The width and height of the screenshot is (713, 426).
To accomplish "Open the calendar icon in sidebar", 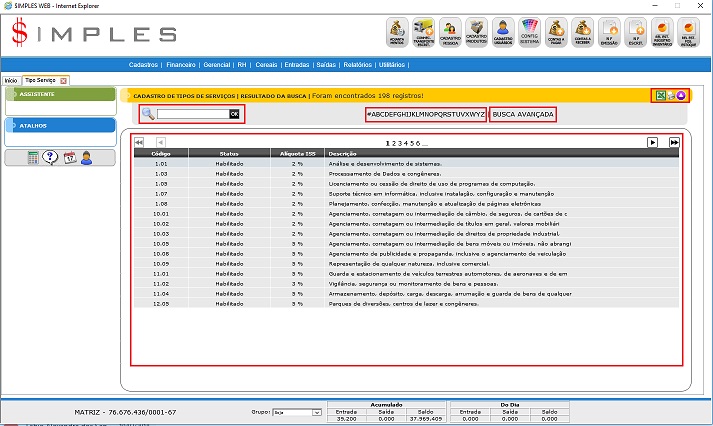I will tap(69, 158).
